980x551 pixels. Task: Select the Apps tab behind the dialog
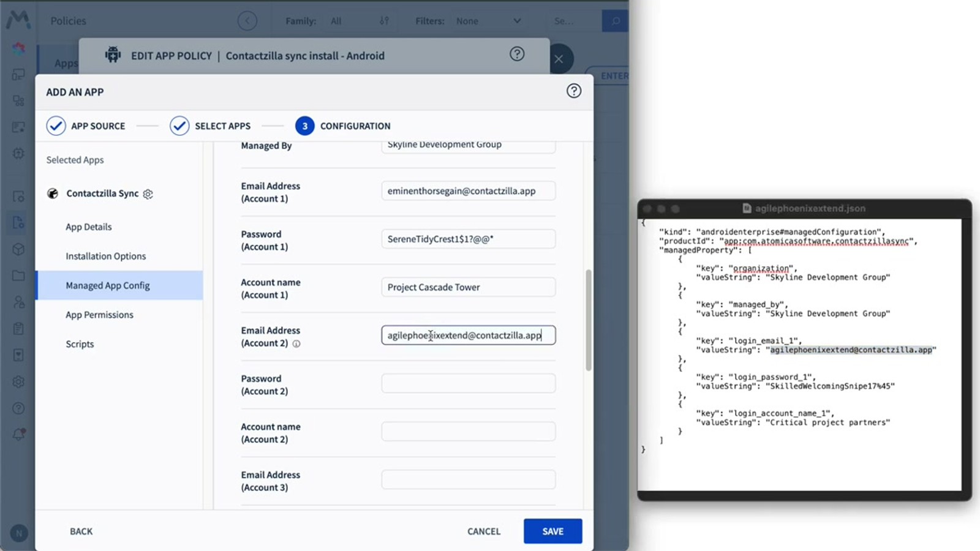point(66,63)
